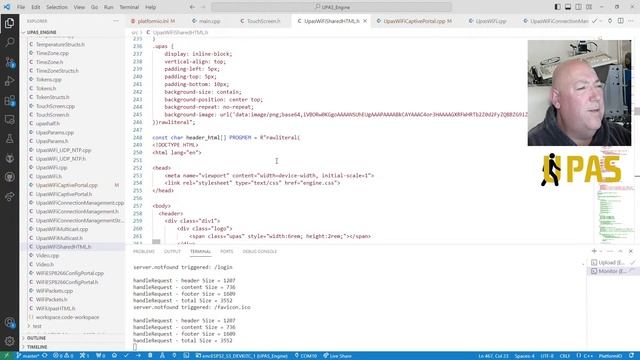This screenshot has width=640, height=360.
Task: Switch to the OUTPUT panel tab
Action: tap(172, 251)
